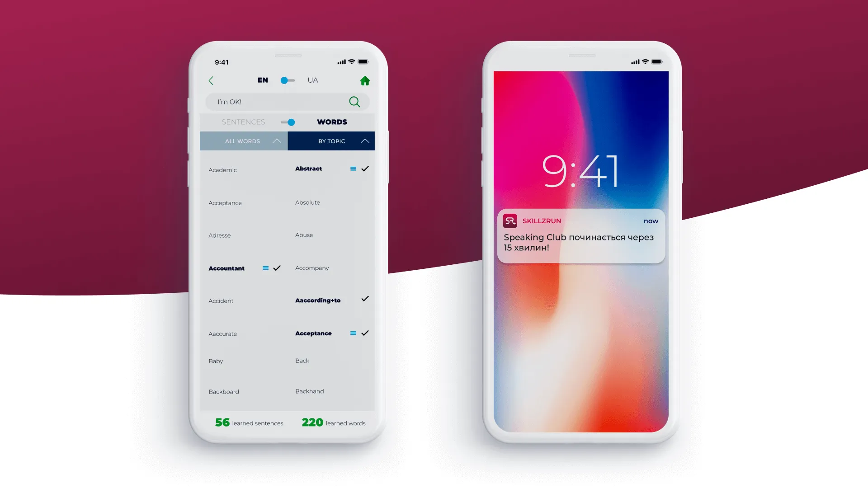Click the back arrow navigation icon

click(210, 80)
